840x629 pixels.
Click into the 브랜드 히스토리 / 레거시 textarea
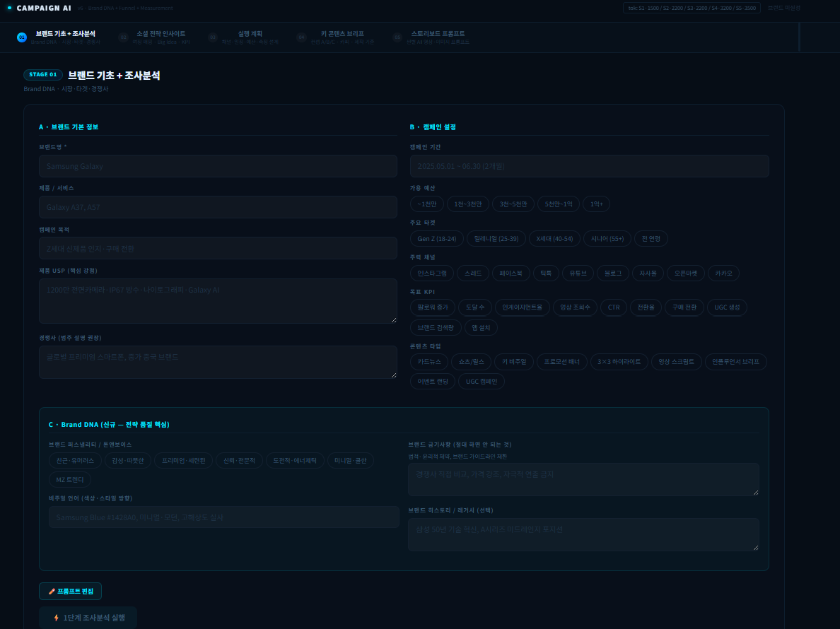pyautogui.click(x=583, y=535)
